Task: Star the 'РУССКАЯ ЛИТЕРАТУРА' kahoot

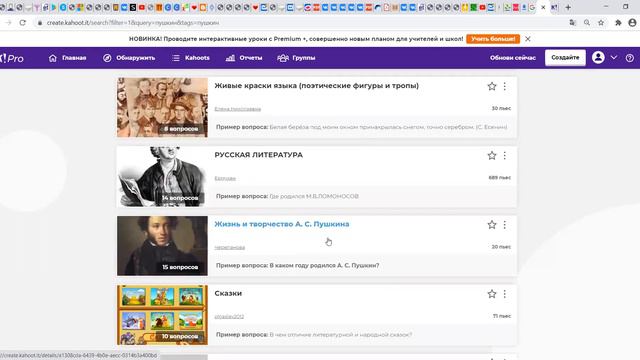Action: click(492, 156)
